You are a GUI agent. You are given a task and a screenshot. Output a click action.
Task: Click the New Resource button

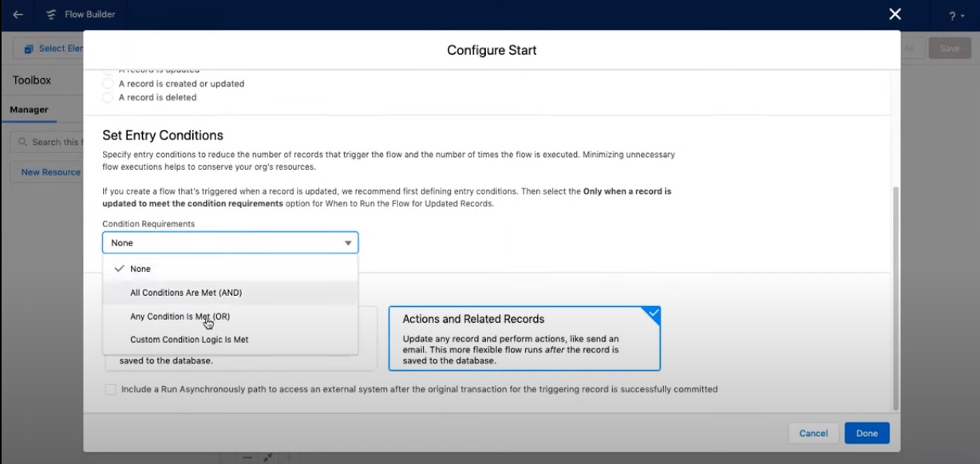pyautogui.click(x=48, y=172)
